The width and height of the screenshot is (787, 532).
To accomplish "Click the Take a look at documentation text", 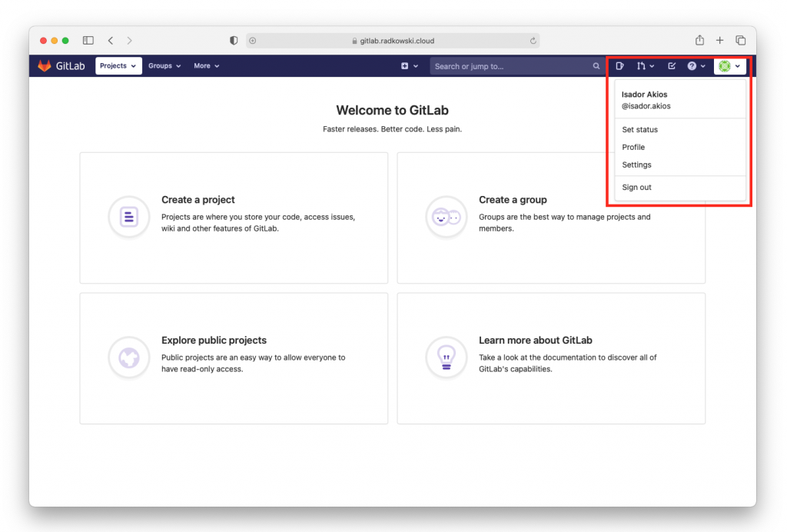I will pos(568,364).
